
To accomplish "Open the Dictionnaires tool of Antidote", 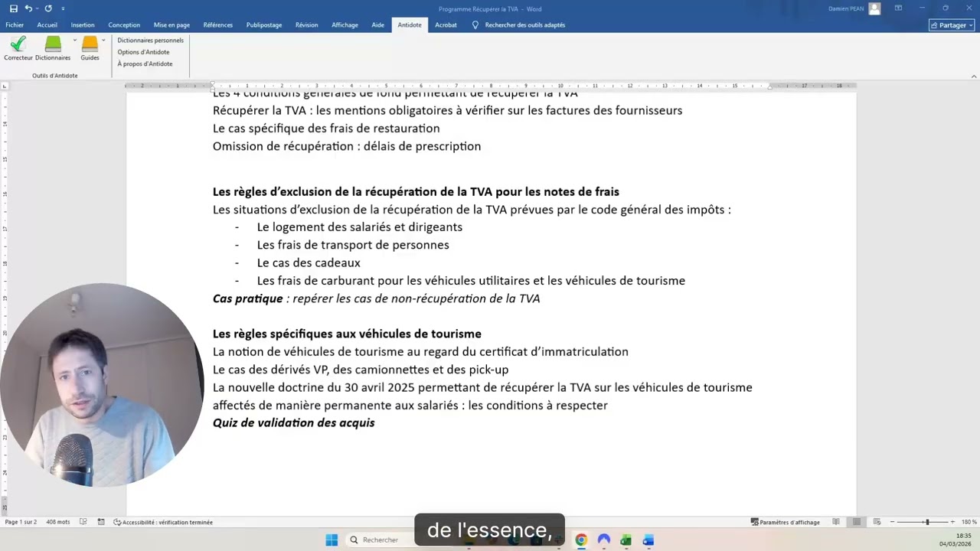I will pyautogui.click(x=52, y=48).
